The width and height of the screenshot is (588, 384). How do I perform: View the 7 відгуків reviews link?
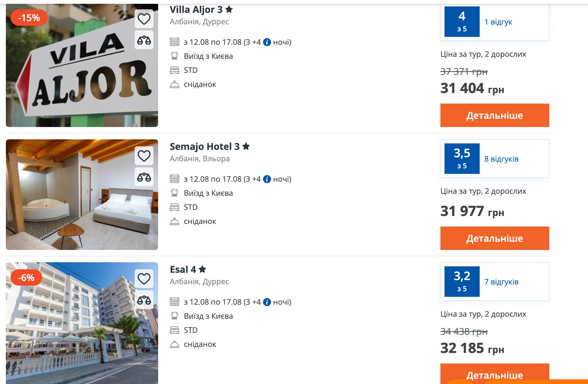(501, 282)
